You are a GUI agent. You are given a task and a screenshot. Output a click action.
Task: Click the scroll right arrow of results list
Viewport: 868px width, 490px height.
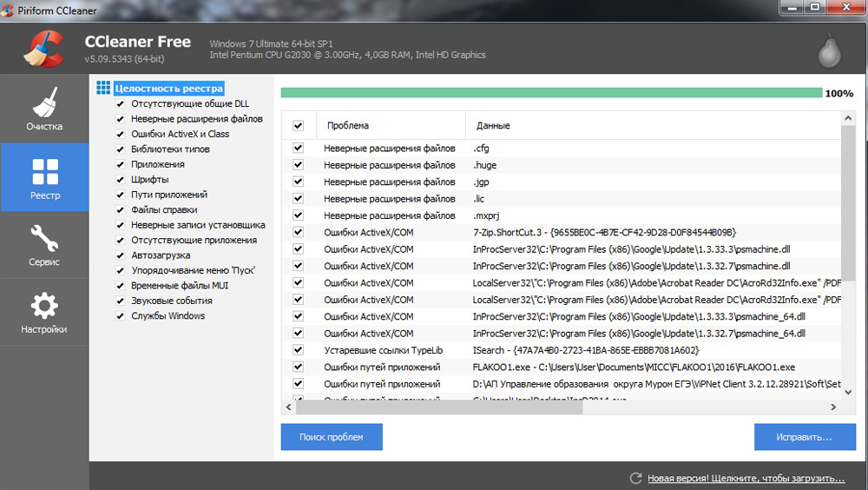pyautogui.click(x=833, y=407)
